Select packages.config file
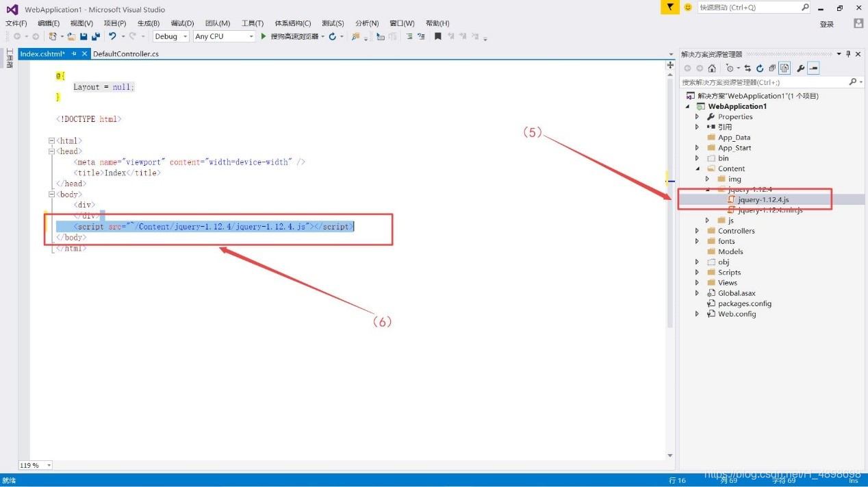This screenshot has width=868, height=487. (744, 303)
